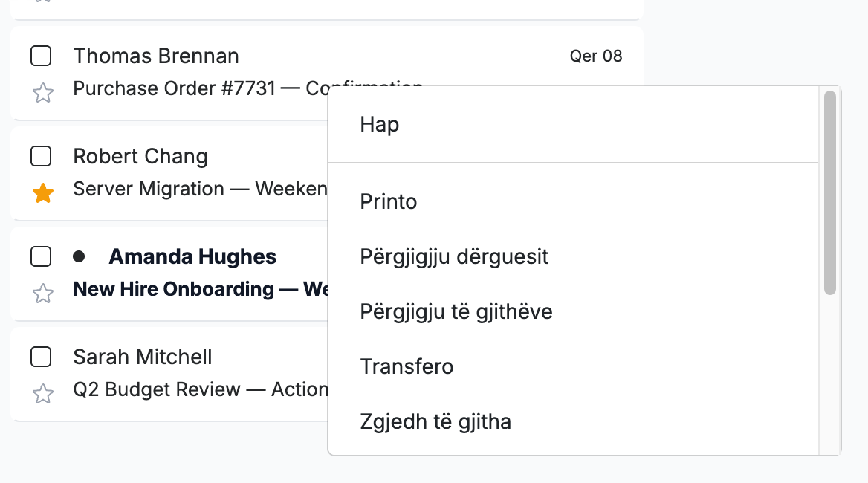Star the Amanda Hughes email
The image size is (868, 483).
tap(43, 294)
